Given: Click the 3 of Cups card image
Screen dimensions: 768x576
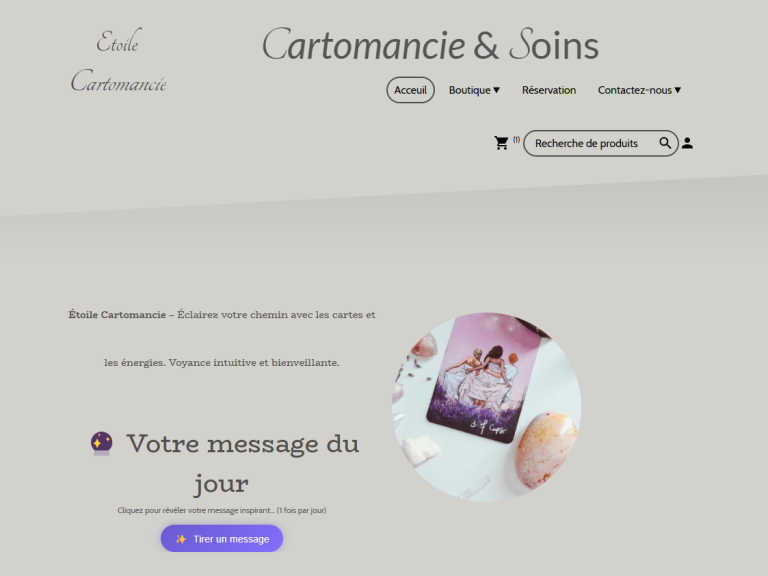Looking at the screenshot, I should tap(486, 407).
